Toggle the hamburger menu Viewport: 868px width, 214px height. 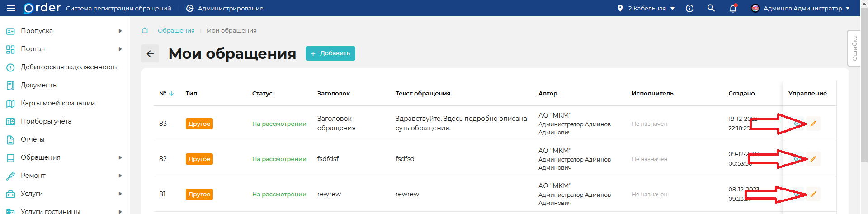pos(11,8)
